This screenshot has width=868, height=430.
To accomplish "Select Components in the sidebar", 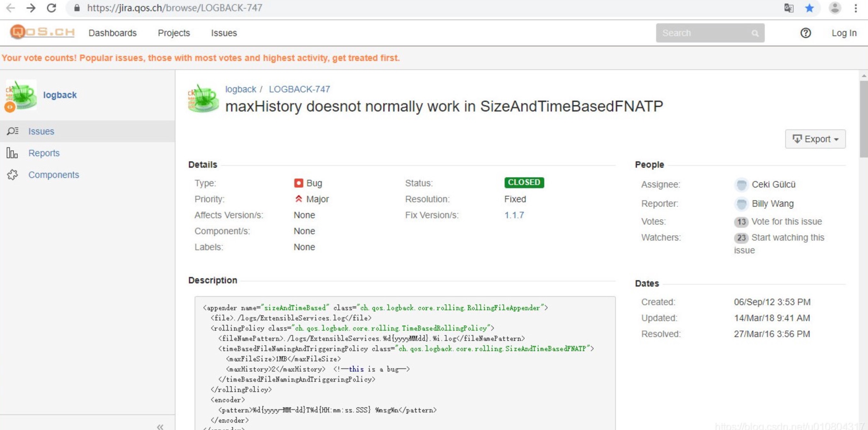I will (54, 175).
